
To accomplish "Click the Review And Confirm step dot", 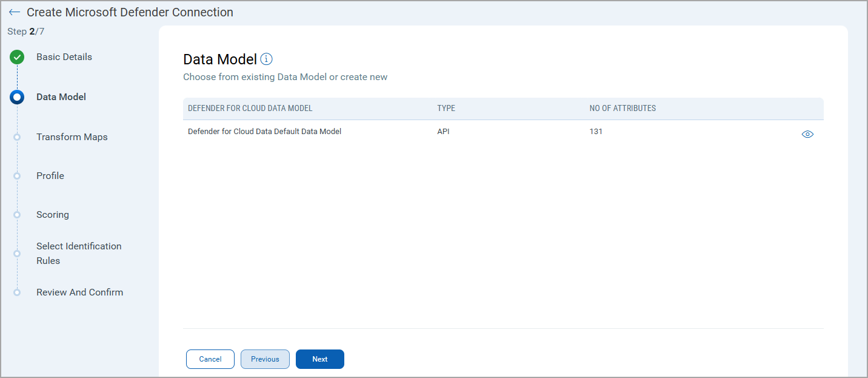I will coord(17,292).
